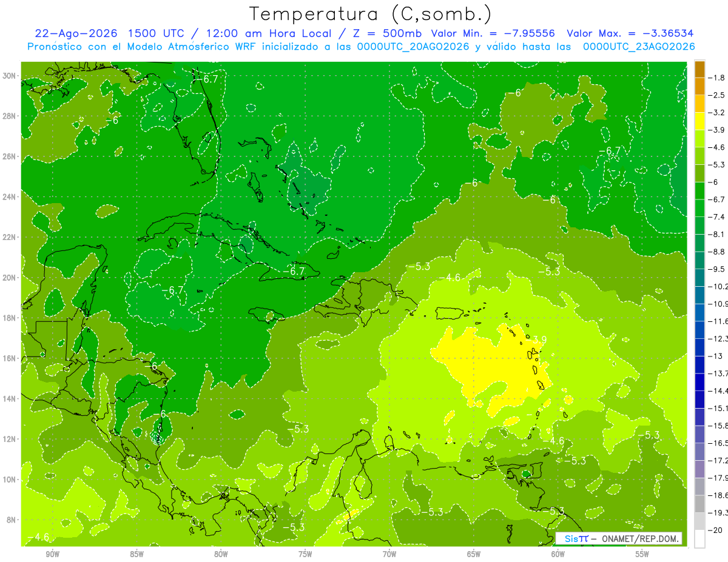Click the colorbar value "-1.8"
The width and height of the screenshot is (728, 562).
pos(716,78)
